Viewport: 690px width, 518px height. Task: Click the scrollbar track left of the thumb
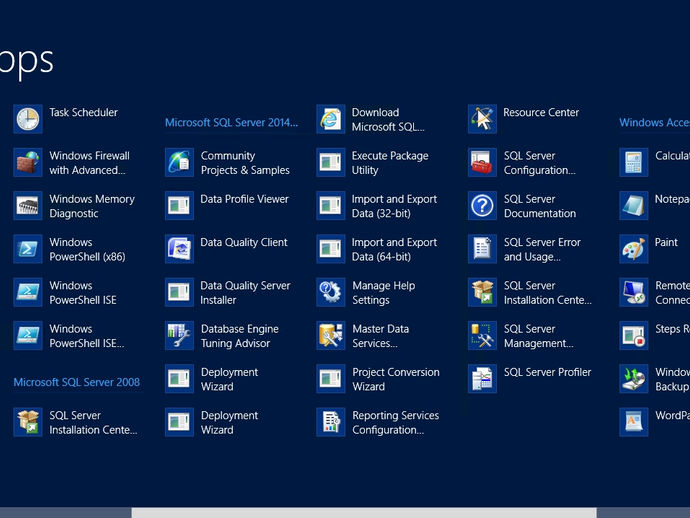click(66, 513)
